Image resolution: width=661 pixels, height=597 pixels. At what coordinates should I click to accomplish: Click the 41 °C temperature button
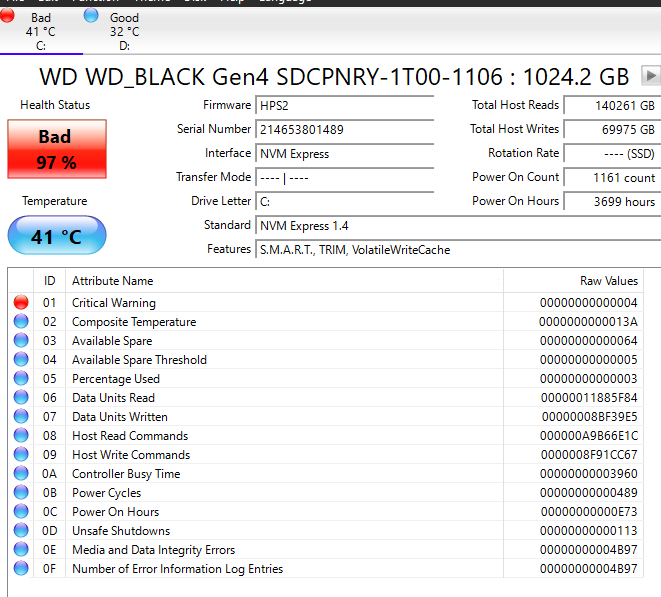tap(57, 235)
